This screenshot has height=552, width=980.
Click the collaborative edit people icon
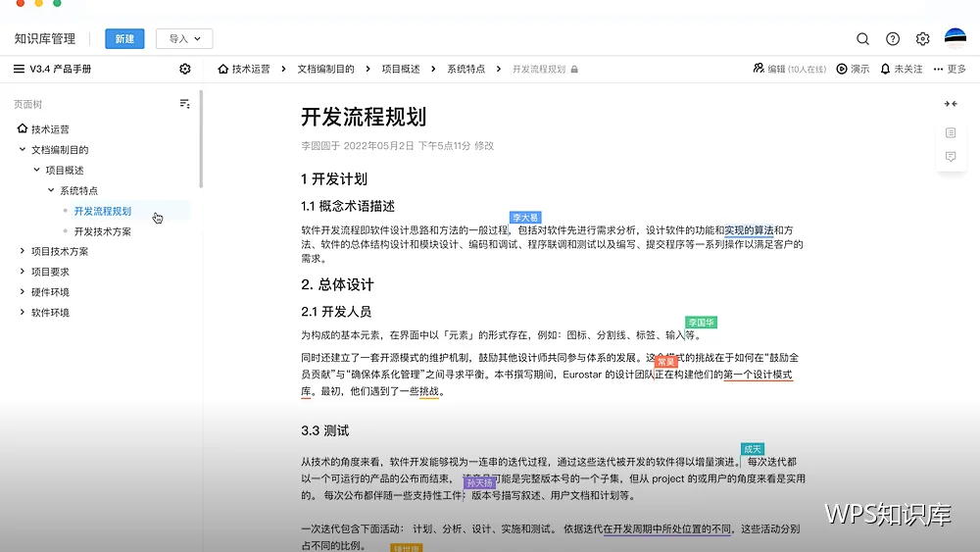[x=759, y=68]
